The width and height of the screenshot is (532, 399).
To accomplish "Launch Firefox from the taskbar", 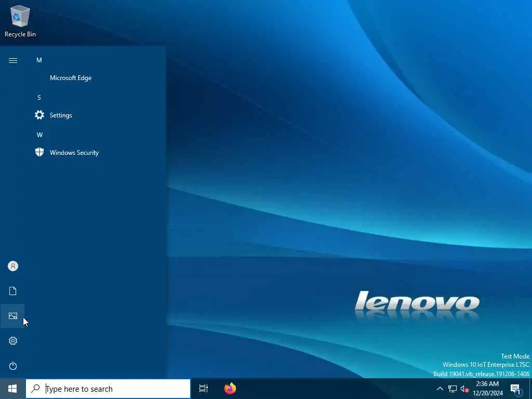I will (230, 389).
